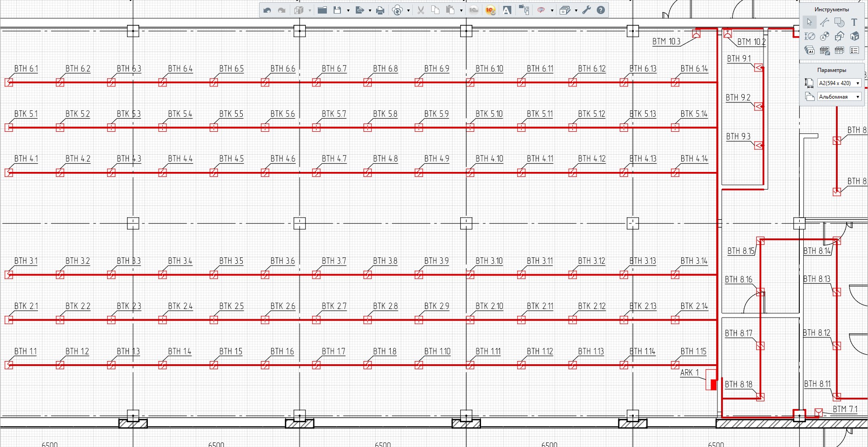Click the export icon with the arrow
Viewport: 868px width, 447px height.
tap(360, 10)
